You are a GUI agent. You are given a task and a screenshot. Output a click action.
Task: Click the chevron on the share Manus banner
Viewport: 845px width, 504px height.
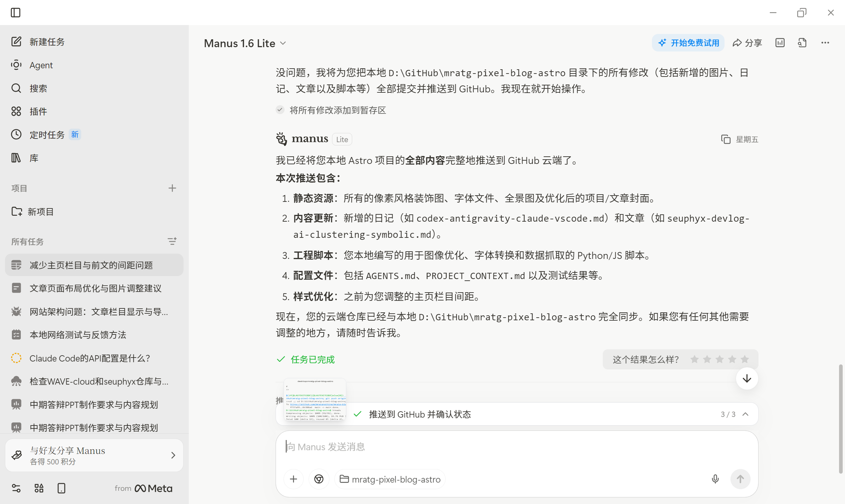[x=173, y=455]
